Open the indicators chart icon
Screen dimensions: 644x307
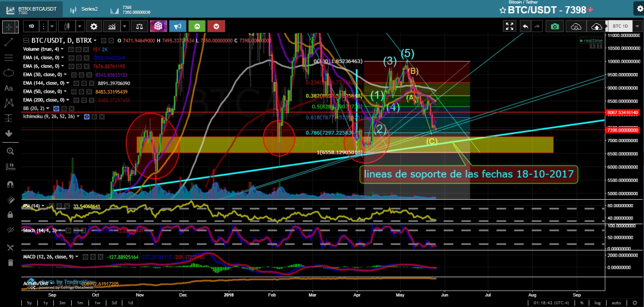(111, 26)
